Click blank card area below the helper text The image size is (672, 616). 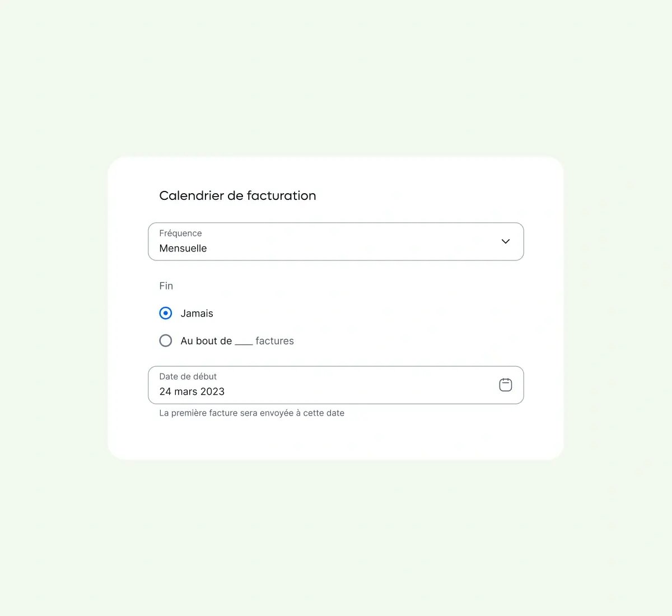coord(336,440)
